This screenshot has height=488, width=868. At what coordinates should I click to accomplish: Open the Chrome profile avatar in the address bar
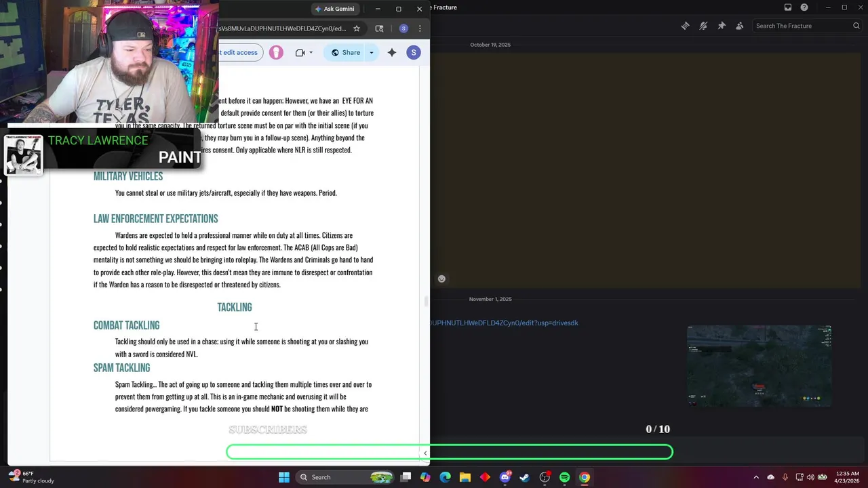coord(403,28)
